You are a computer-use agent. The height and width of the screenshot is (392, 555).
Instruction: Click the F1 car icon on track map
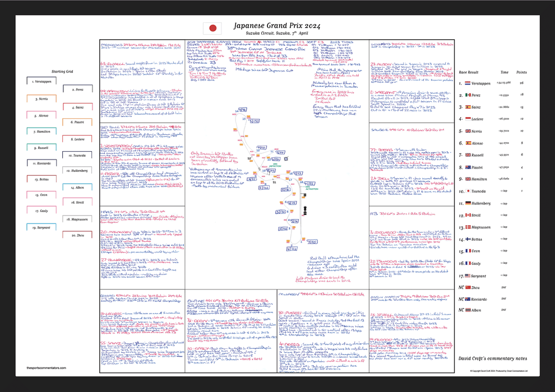(x=306, y=211)
